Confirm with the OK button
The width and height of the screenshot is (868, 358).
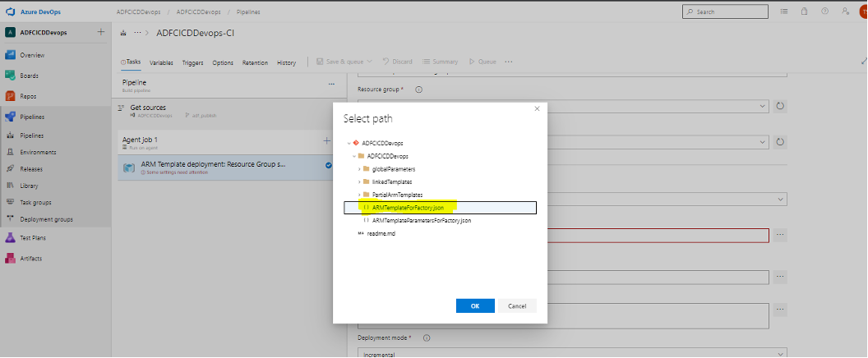point(475,306)
